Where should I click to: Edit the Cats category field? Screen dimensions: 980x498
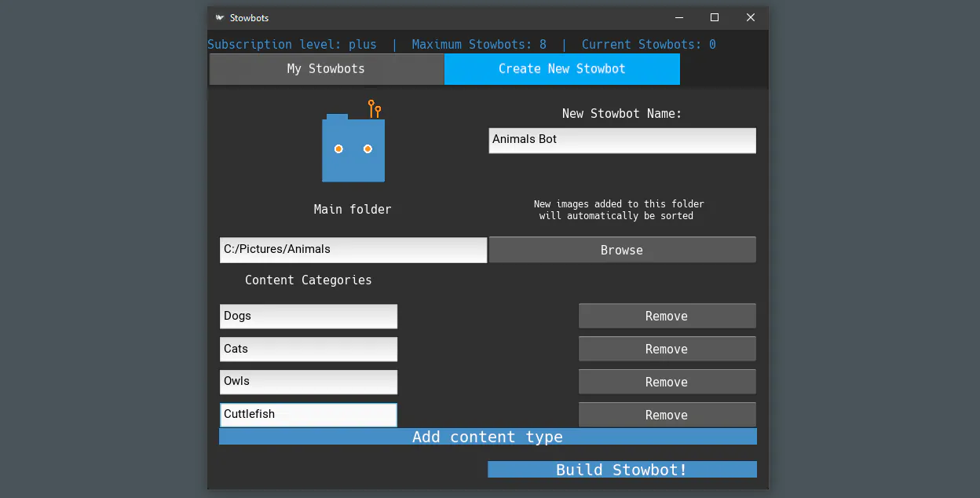click(309, 349)
